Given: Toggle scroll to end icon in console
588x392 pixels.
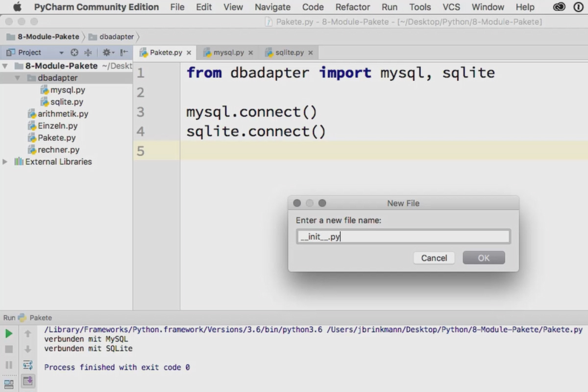Looking at the screenshot, I should pos(28,381).
